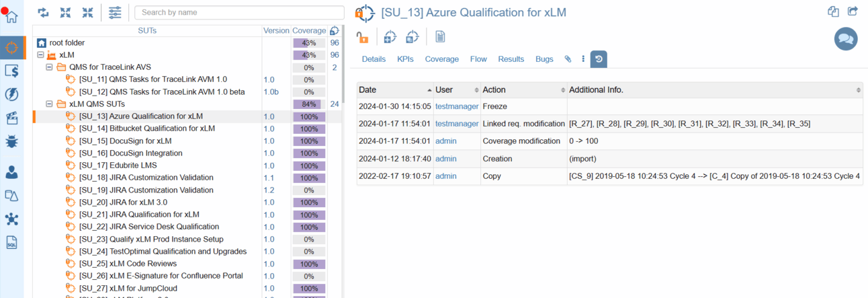Open the chat comments bubble
868x298 pixels.
coord(846,39)
